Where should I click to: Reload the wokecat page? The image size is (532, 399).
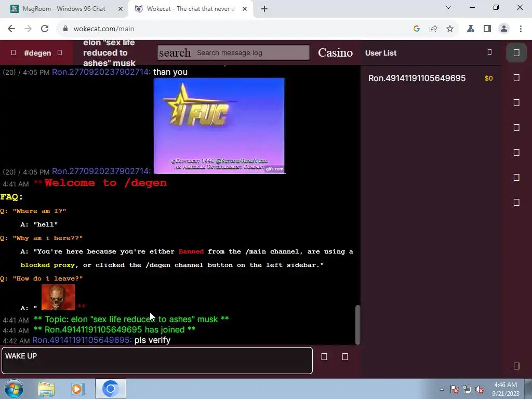pyautogui.click(x=45, y=29)
